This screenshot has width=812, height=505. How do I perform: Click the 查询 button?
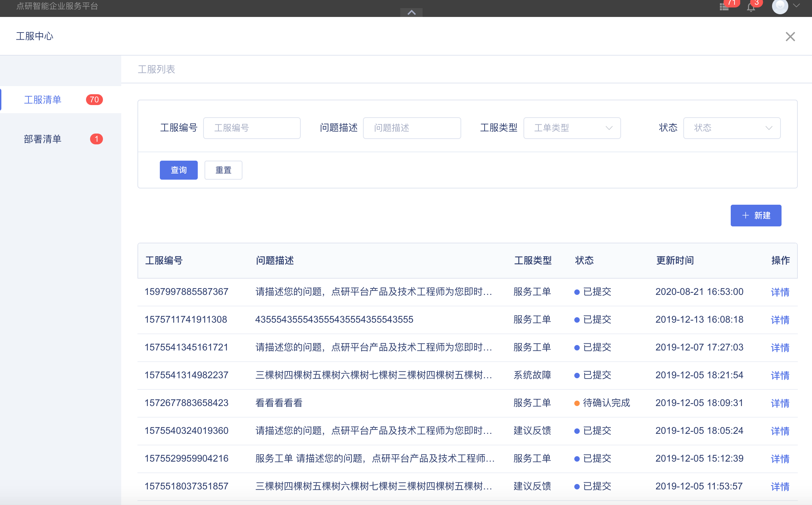pyautogui.click(x=178, y=170)
